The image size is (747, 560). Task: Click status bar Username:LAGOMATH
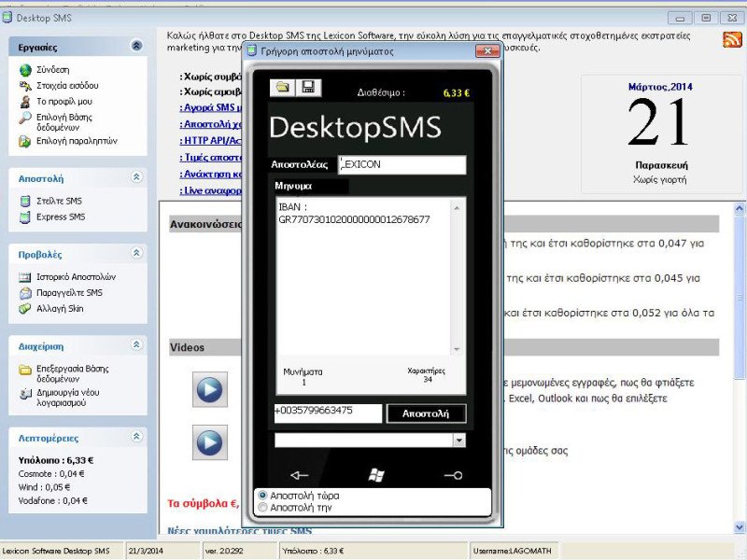click(512, 551)
